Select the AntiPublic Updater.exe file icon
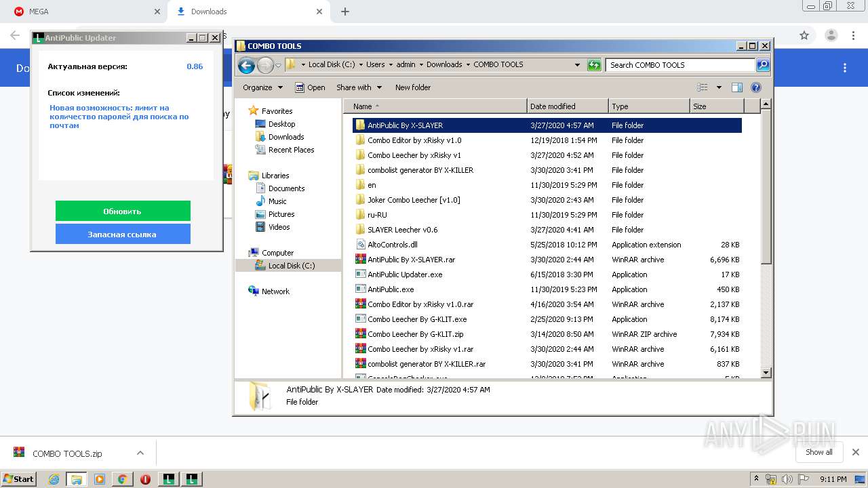This screenshot has height=488, width=868. point(361,274)
